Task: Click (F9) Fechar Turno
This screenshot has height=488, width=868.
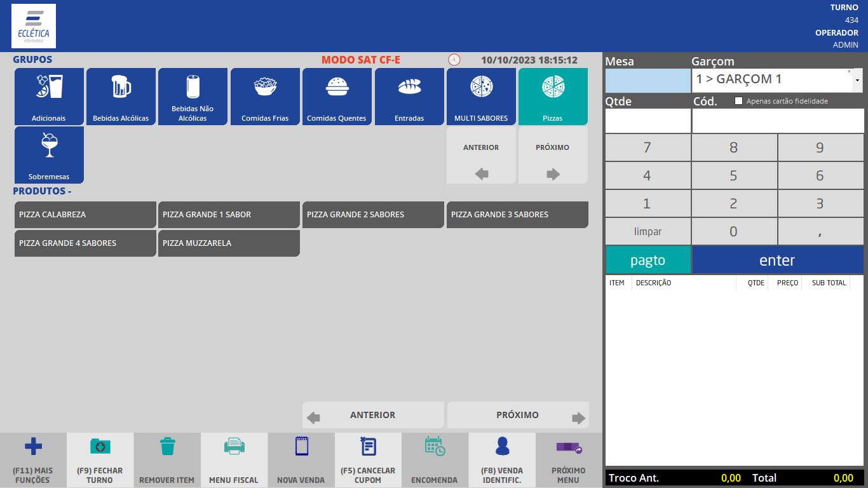Action: click(100, 460)
